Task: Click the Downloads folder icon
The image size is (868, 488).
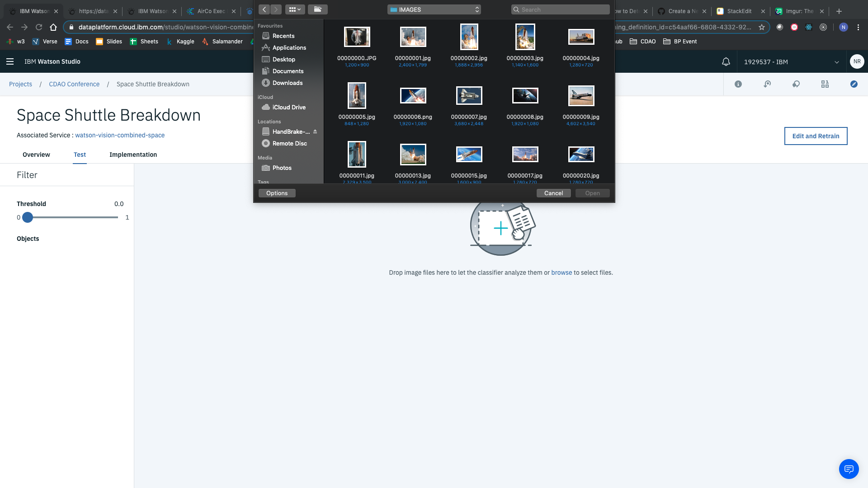Action: point(265,83)
